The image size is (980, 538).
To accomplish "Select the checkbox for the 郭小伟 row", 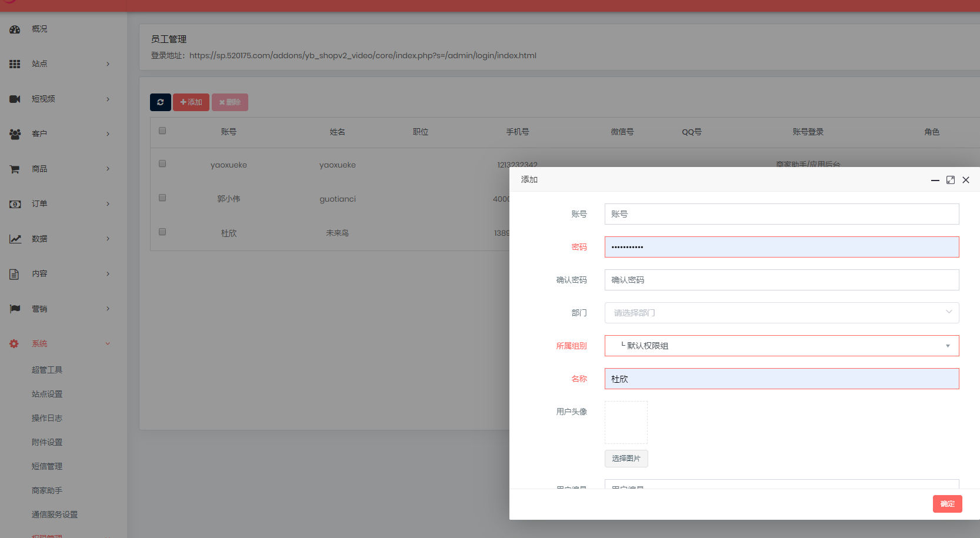I will [x=162, y=198].
